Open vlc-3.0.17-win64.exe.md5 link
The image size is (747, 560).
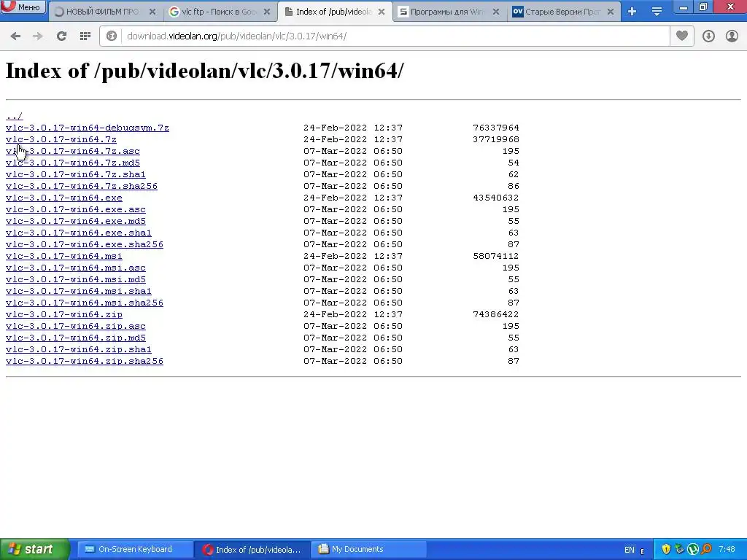(76, 221)
